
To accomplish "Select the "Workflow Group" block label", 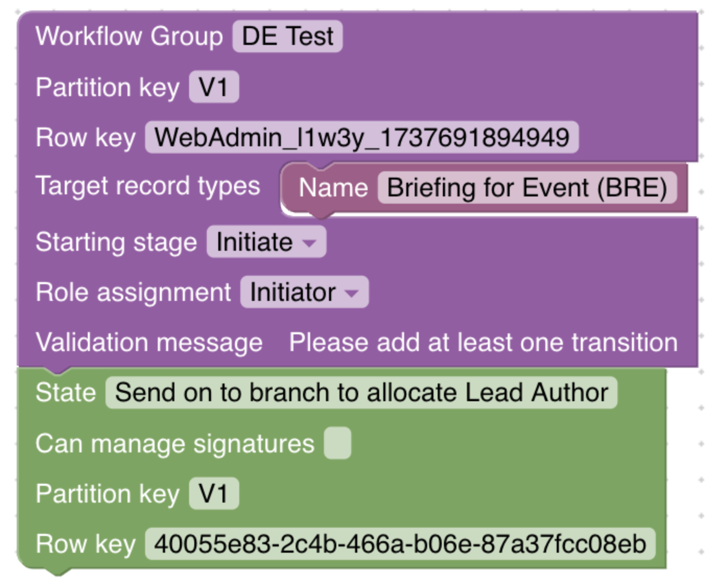I will 129,37.
